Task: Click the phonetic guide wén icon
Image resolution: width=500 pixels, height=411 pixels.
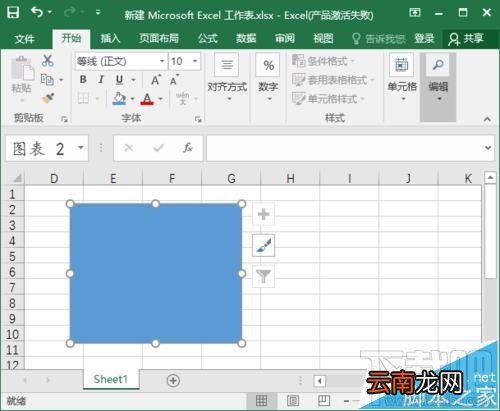Action: point(182,98)
